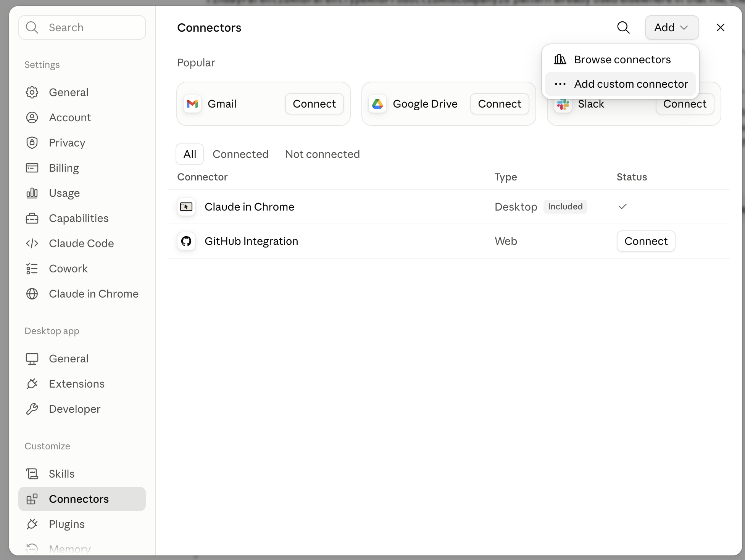Open Account settings
745x560 pixels.
coord(82,117)
